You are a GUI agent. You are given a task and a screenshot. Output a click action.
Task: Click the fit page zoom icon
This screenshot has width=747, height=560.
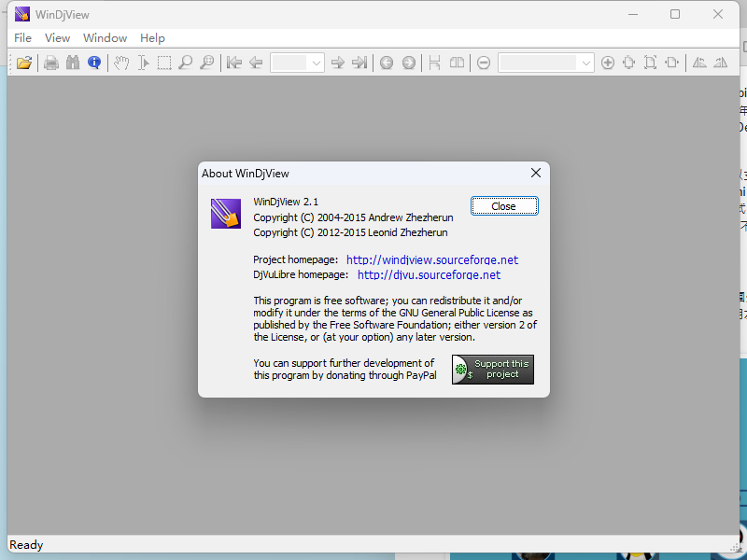click(x=650, y=63)
